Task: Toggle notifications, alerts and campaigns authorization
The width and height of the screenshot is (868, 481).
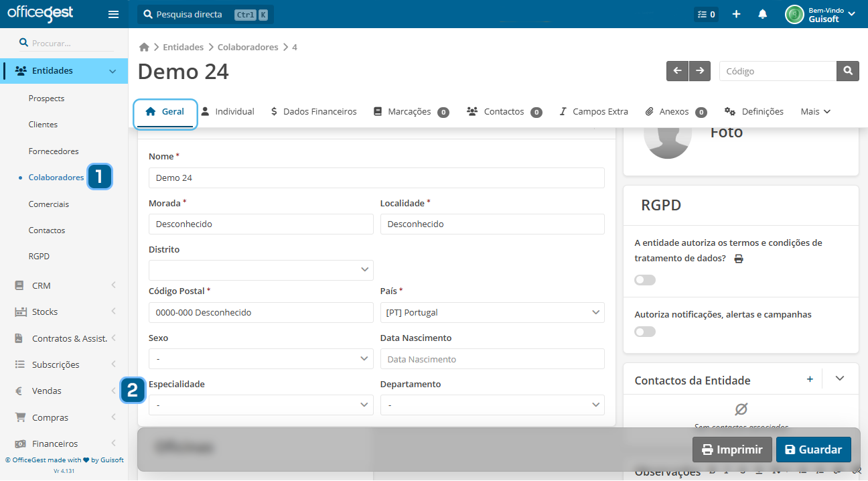Action: [x=645, y=332]
